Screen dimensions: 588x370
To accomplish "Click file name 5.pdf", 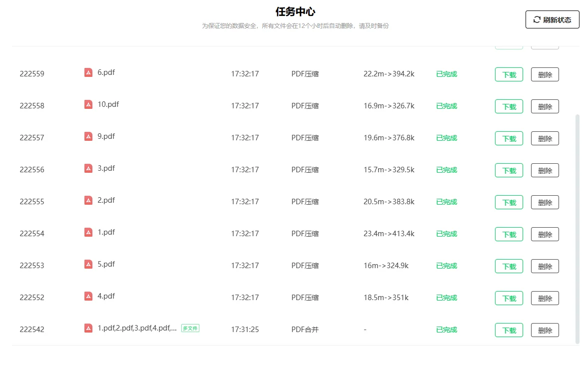I will click(106, 264).
